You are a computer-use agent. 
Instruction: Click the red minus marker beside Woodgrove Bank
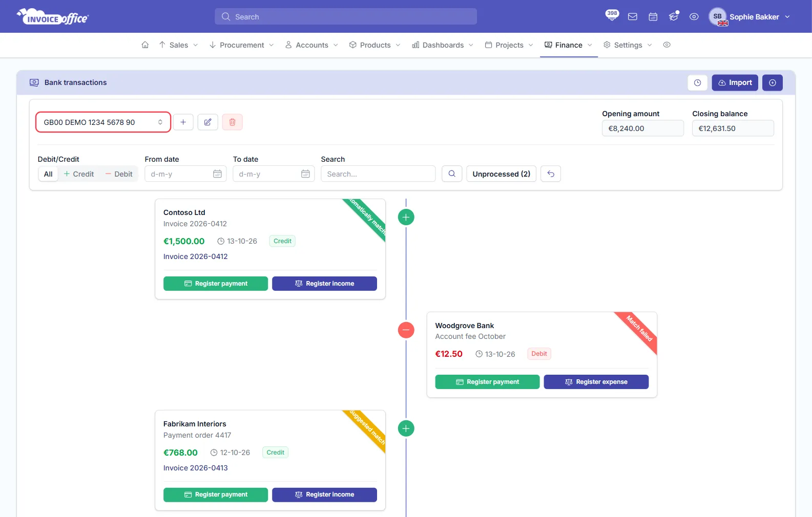tap(406, 330)
